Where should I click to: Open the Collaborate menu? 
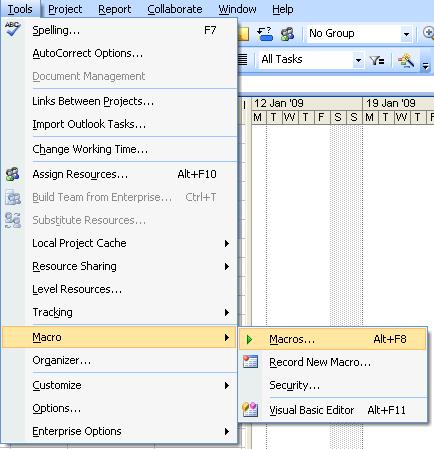coord(175,9)
